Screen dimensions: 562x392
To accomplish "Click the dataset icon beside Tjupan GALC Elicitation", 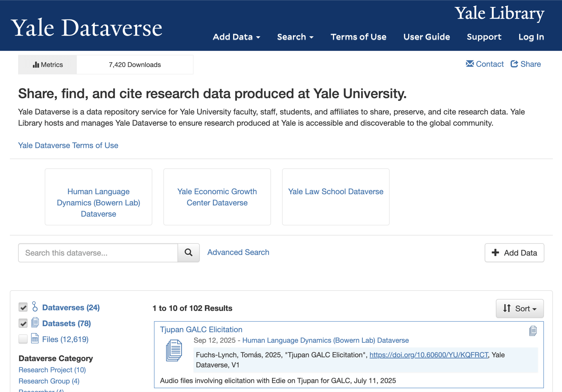I will point(174,350).
